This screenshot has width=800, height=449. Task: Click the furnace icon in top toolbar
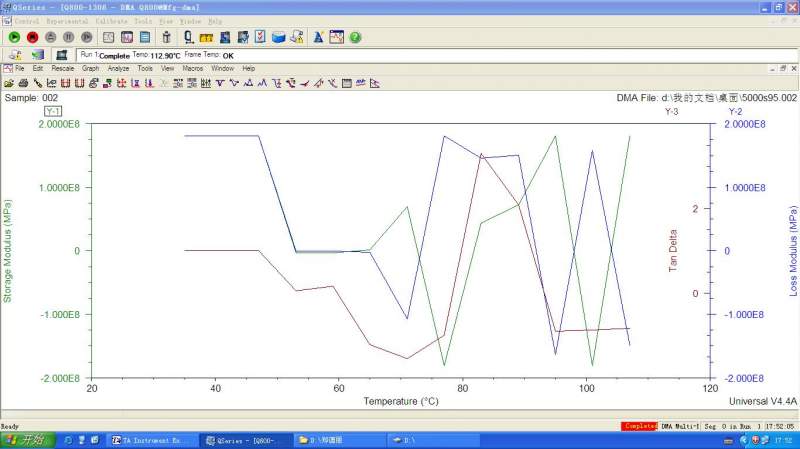pyautogui.click(x=166, y=37)
